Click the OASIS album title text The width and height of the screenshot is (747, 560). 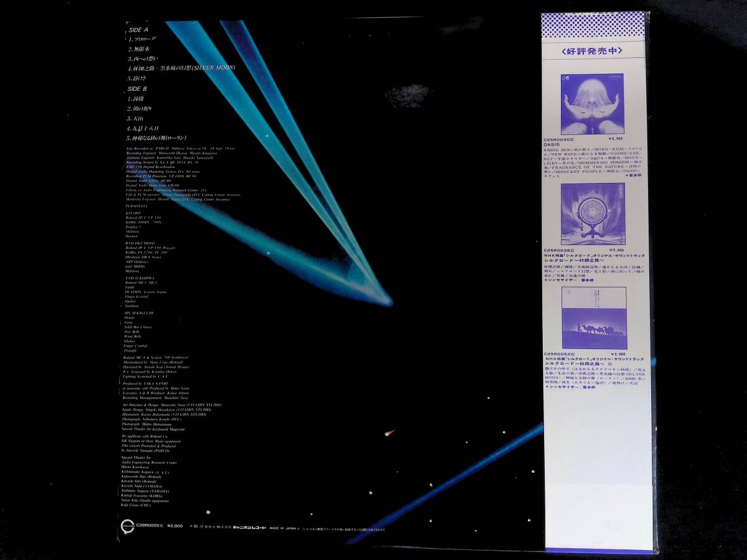(553, 145)
